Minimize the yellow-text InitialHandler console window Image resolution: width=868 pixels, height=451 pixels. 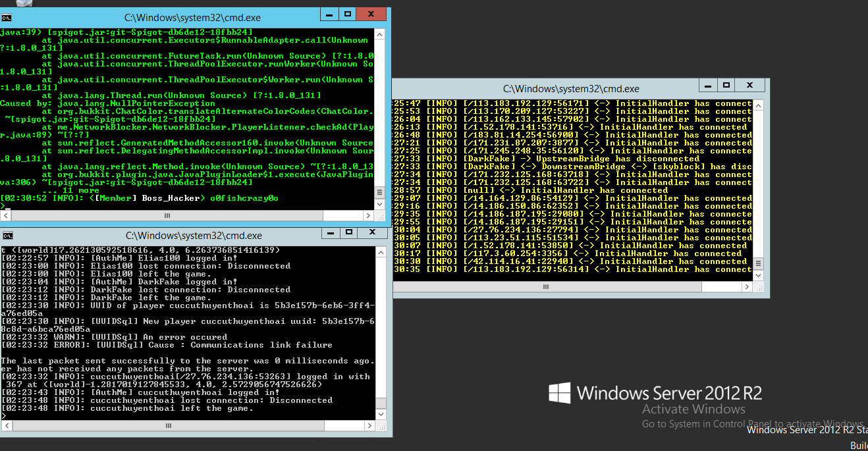point(708,85)
